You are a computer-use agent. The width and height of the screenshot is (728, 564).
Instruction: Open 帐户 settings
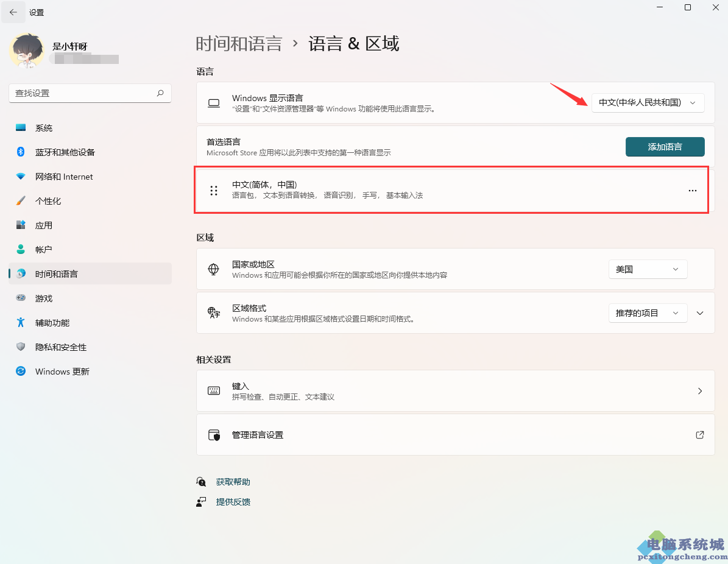point(90,250)
